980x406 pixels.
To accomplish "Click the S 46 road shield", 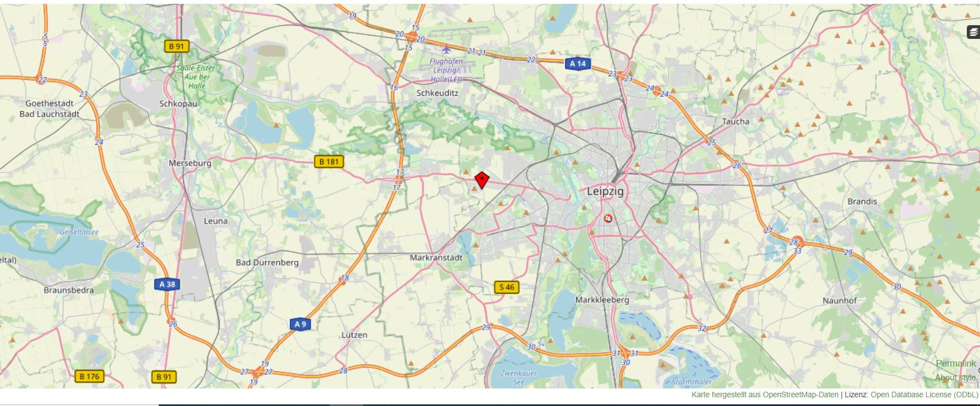I will [x=506, y=287].
